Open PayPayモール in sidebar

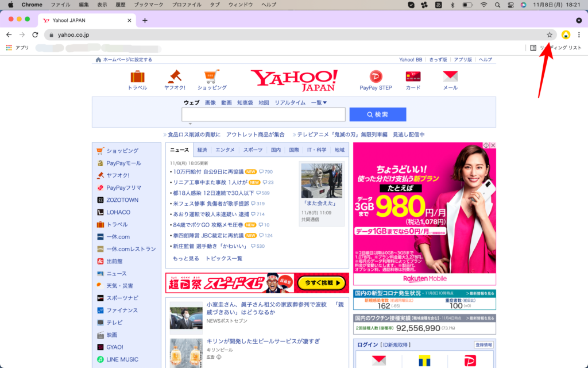123,163
